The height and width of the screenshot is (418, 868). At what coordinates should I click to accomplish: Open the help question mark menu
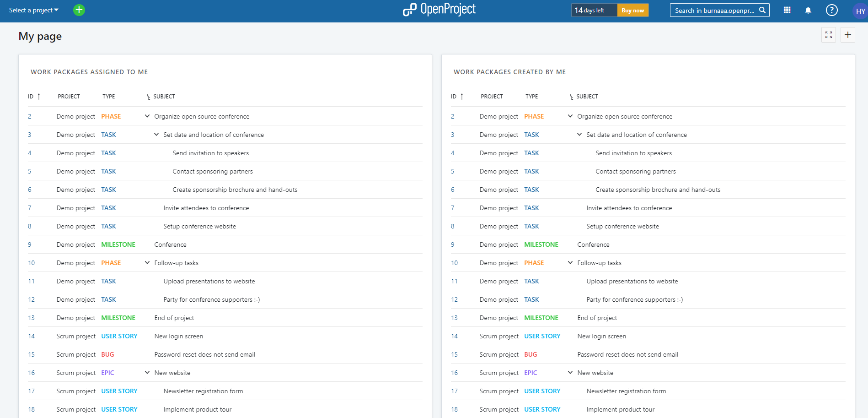click(x=831, y=10)
